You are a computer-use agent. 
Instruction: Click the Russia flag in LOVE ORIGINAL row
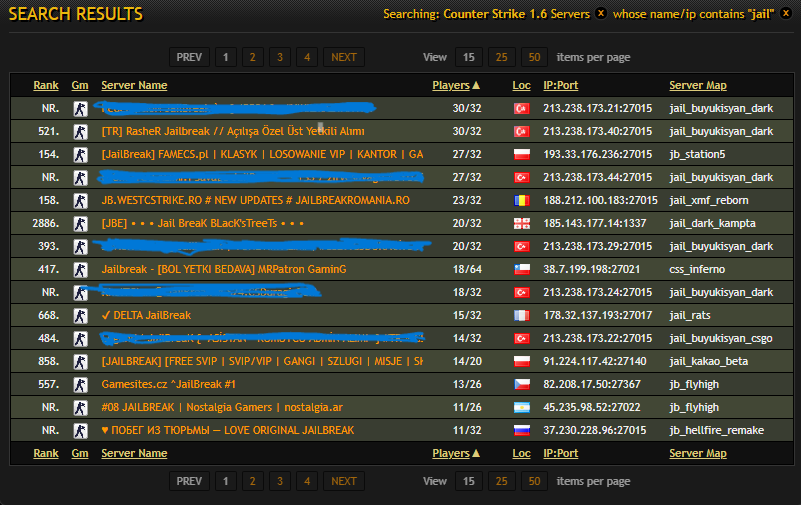pos(522,430)
